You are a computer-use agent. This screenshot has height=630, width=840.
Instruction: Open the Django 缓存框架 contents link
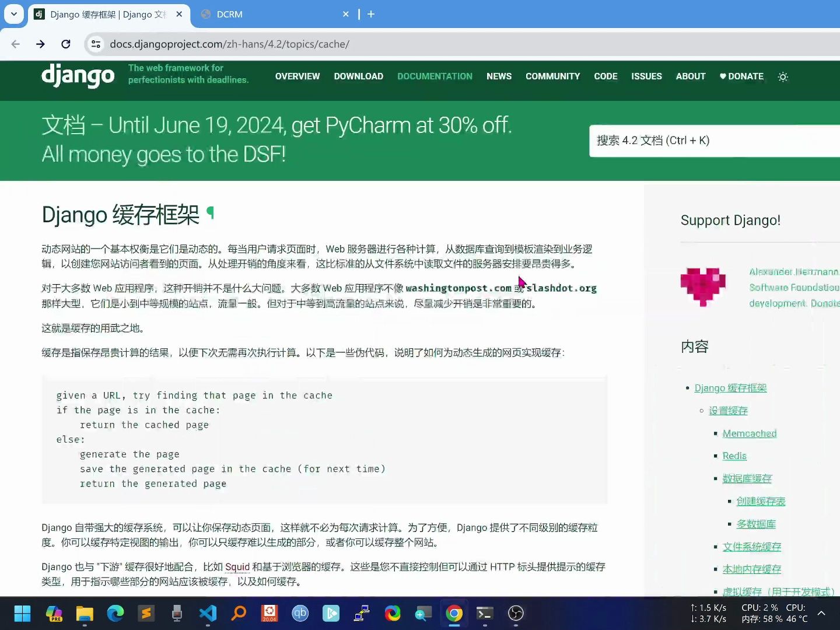coord(730,388)
